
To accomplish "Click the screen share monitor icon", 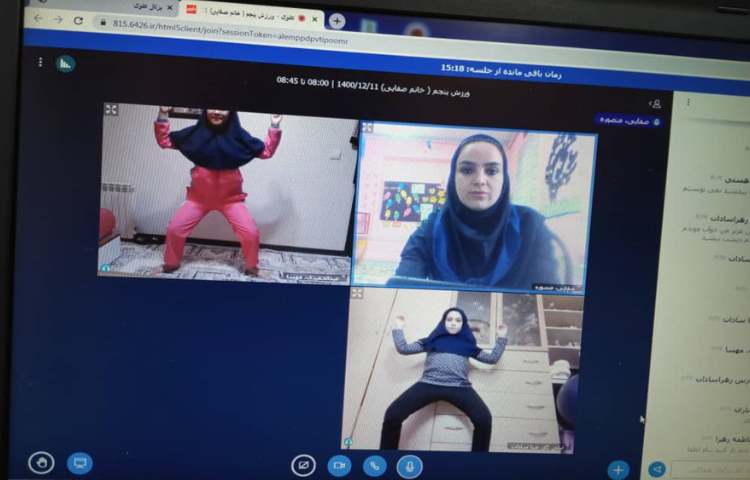I will pyautogui.click(x=80, y=463).
